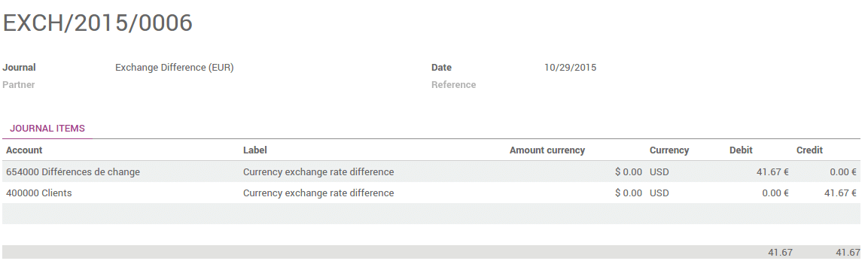Sort by the Label column header
The image size is (868, 276).
pyautogui.click(x=255, y=150)
